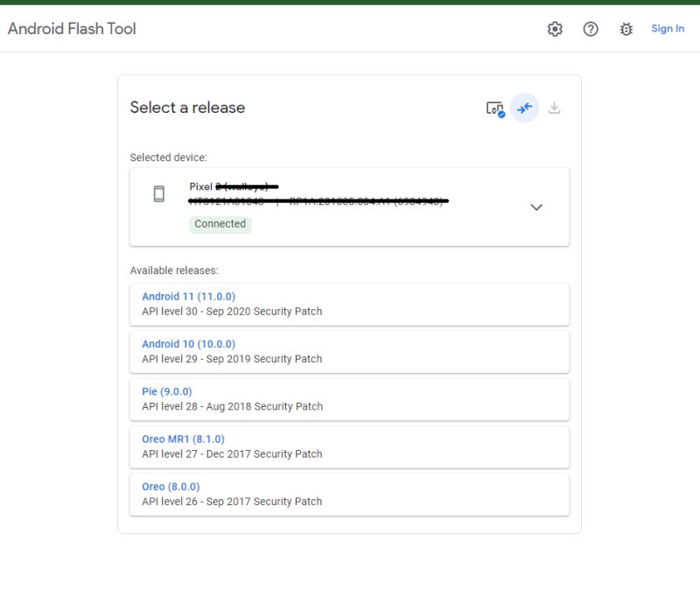Click the Android Flash Tool title
This screenshot has height=598, width=700.
point(72,29)
